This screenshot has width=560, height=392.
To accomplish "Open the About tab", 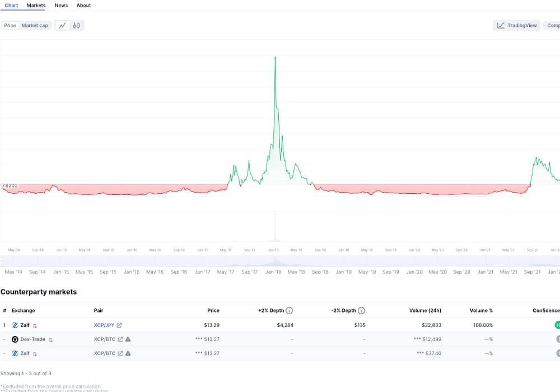I will (83, 6).
